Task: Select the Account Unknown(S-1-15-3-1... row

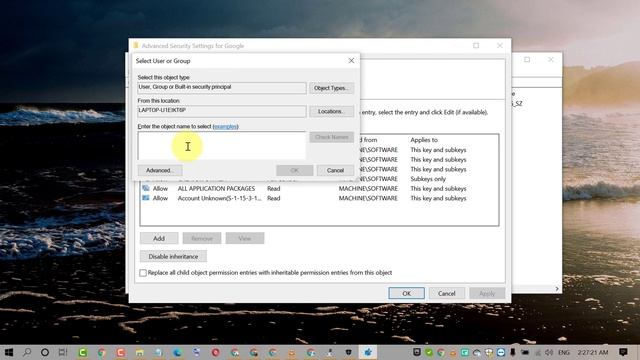Action: (319, 198)
